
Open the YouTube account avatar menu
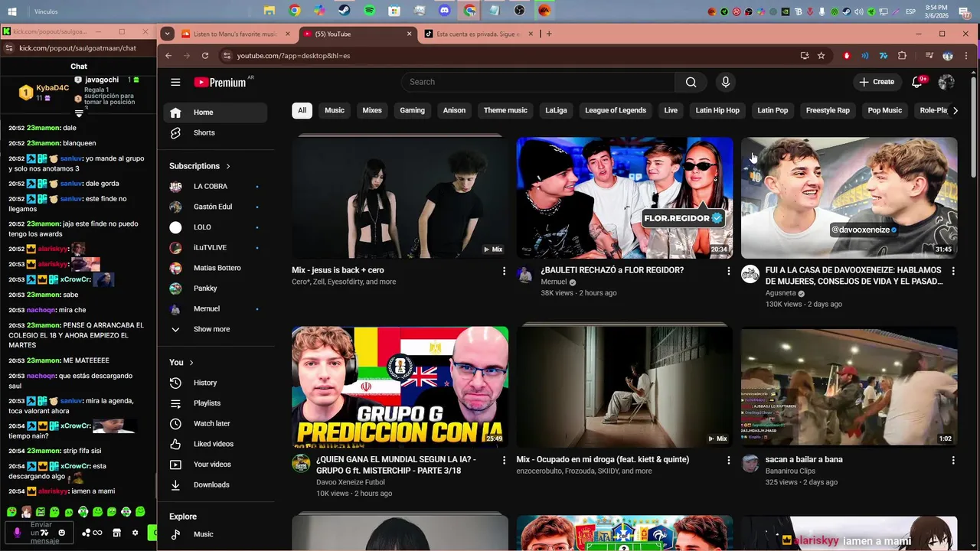pos(946,82)
